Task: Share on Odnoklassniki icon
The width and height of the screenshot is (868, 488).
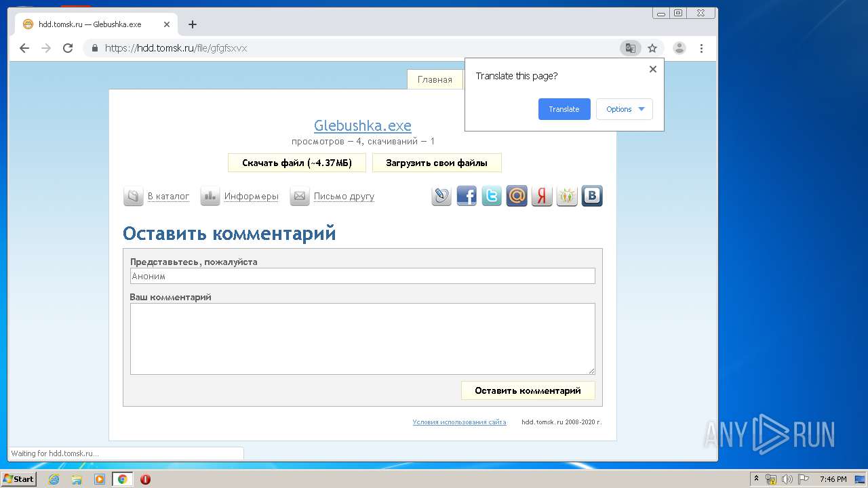Action: click(x=567, y=196)
